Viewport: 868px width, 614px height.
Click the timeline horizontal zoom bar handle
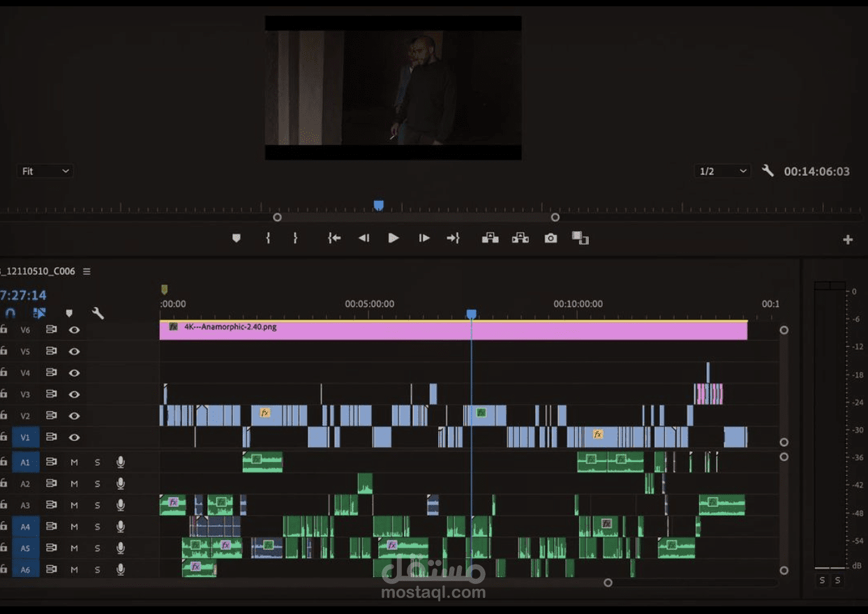click(x=608, y=583)
